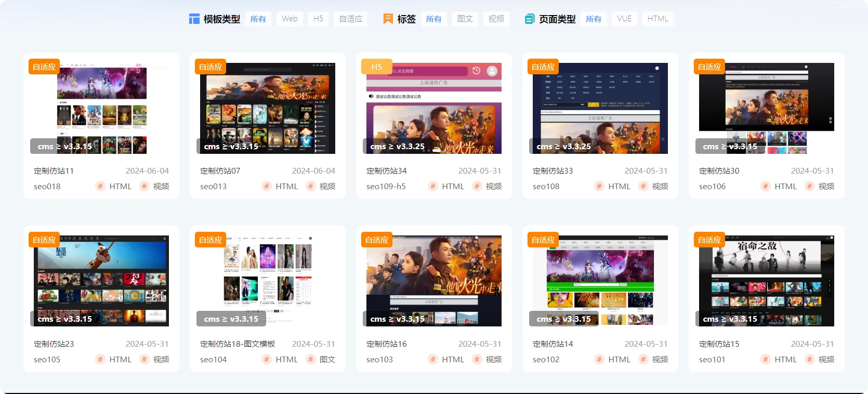Filter template type by Web
This screenshot has height=394, width=868.
[x=290, y=19]
